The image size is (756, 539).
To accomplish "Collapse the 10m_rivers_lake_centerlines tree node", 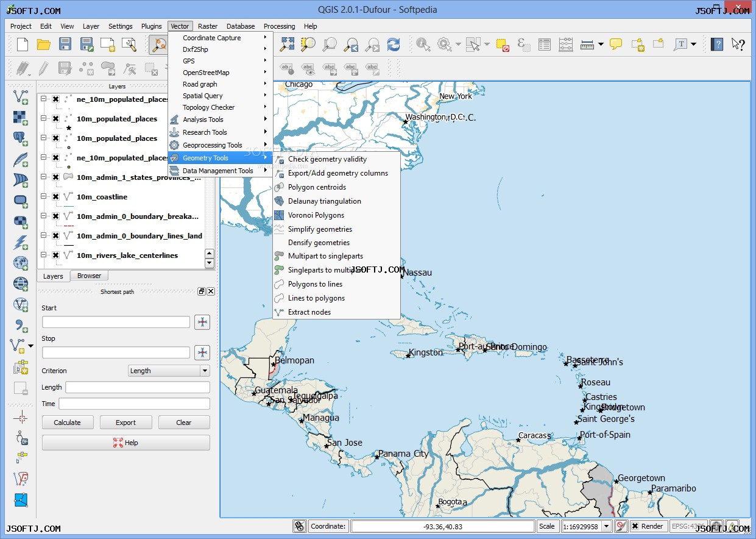I will click(44, 255).
